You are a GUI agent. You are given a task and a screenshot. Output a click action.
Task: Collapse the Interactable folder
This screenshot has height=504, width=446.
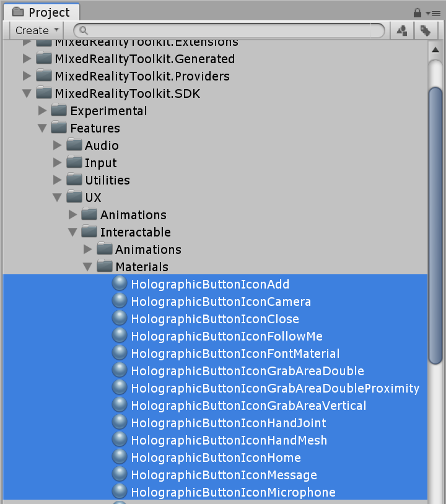[x=72, y=232]
